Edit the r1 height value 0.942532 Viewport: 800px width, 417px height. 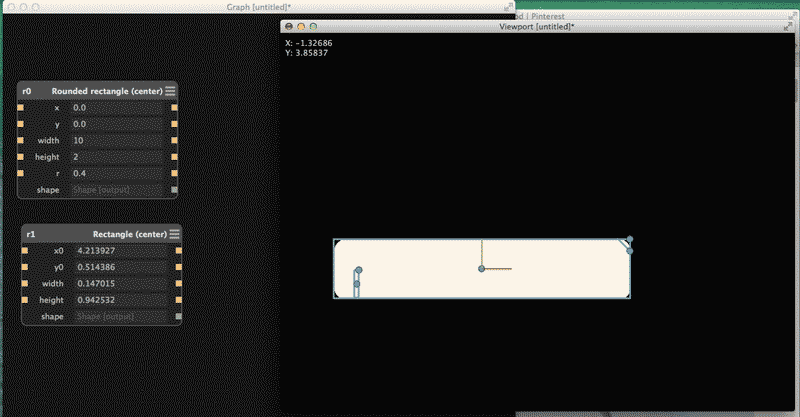tap(121, 300)
